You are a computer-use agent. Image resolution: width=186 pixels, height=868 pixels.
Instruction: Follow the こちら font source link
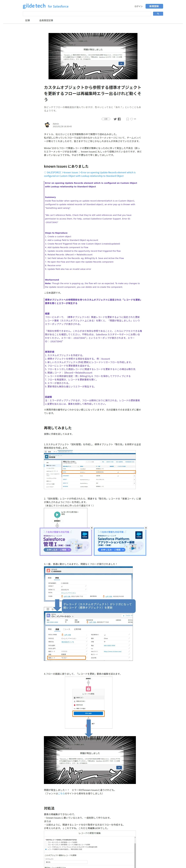[61, 793]
